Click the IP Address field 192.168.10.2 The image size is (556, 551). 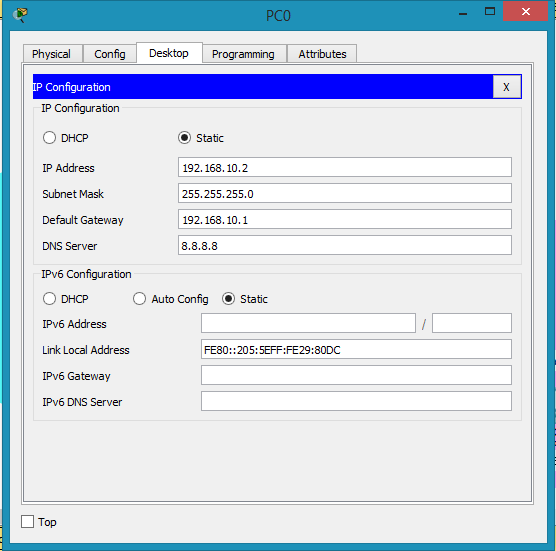(345, 167)
